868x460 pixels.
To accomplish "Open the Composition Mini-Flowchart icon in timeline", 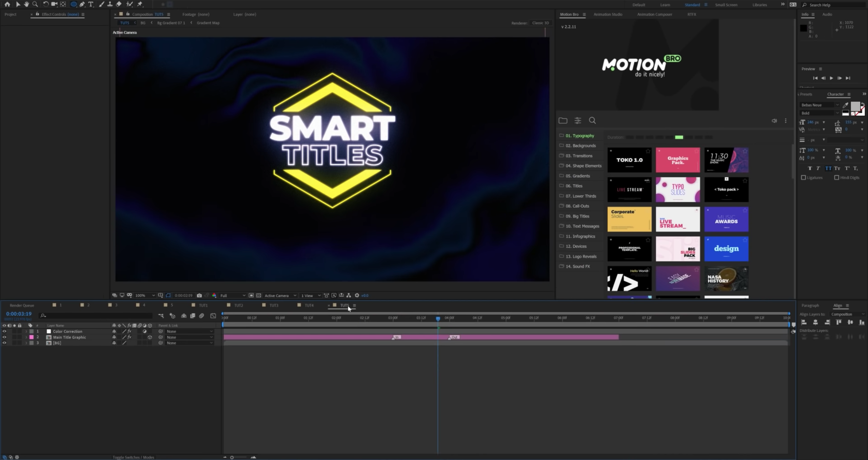I will (x=161, y=316).
